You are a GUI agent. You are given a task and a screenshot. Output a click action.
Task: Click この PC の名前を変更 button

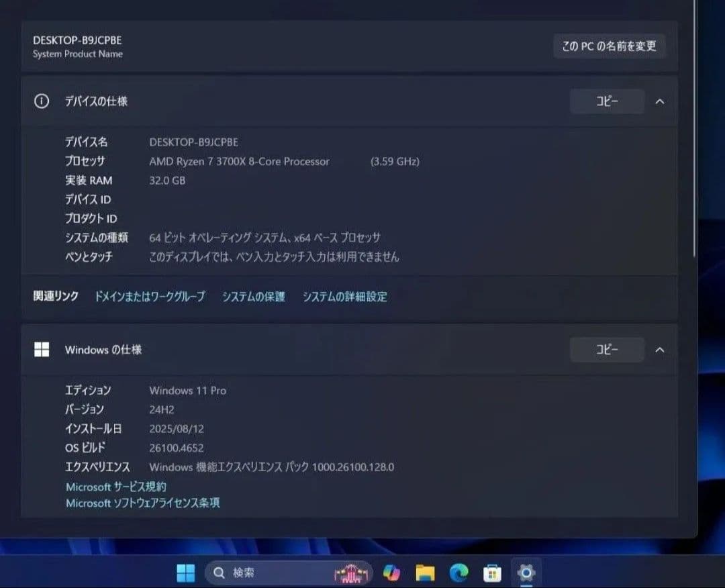(609, 46)
